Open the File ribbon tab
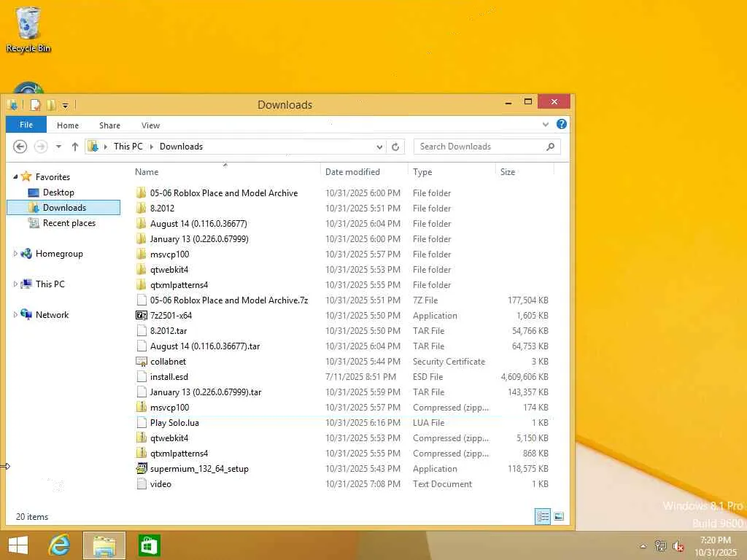 click(x=26, y=125)
